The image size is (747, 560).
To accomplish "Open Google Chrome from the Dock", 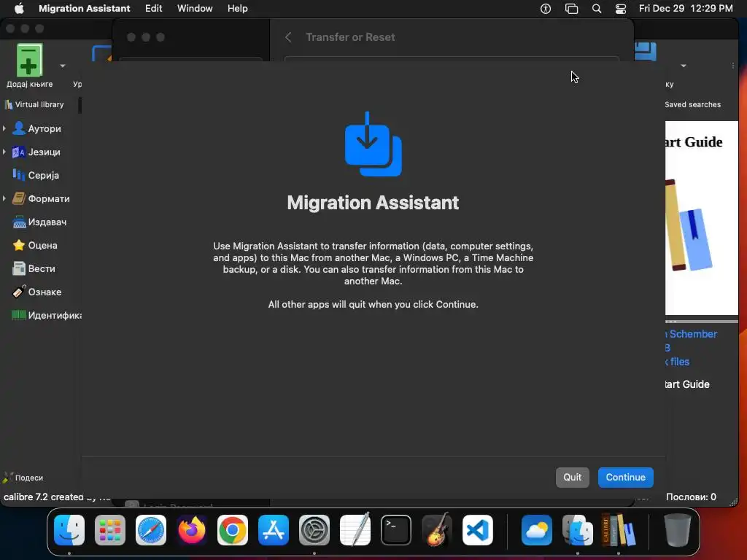I will coord(233,530).
